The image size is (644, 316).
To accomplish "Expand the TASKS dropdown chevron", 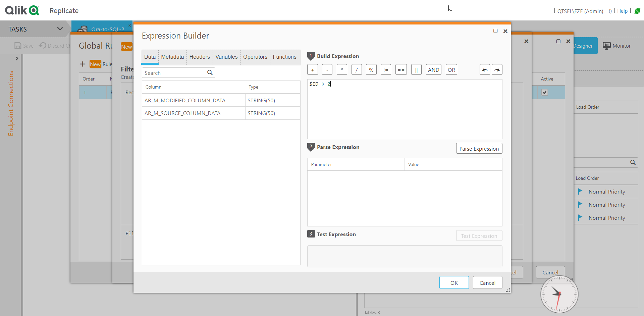I will click(x=60, y=29).
